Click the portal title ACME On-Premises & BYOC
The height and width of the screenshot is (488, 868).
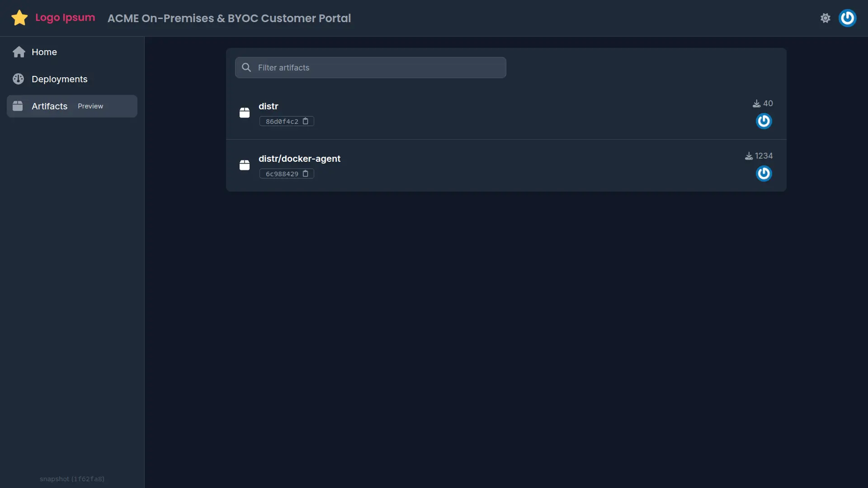coord(229,18)
